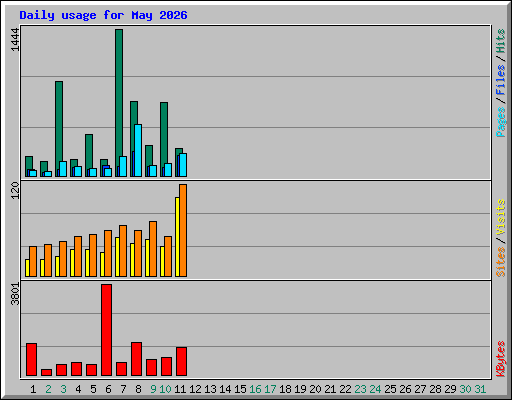
Task: Click the orange sites bar for day 4
Action: click(78, 256)
